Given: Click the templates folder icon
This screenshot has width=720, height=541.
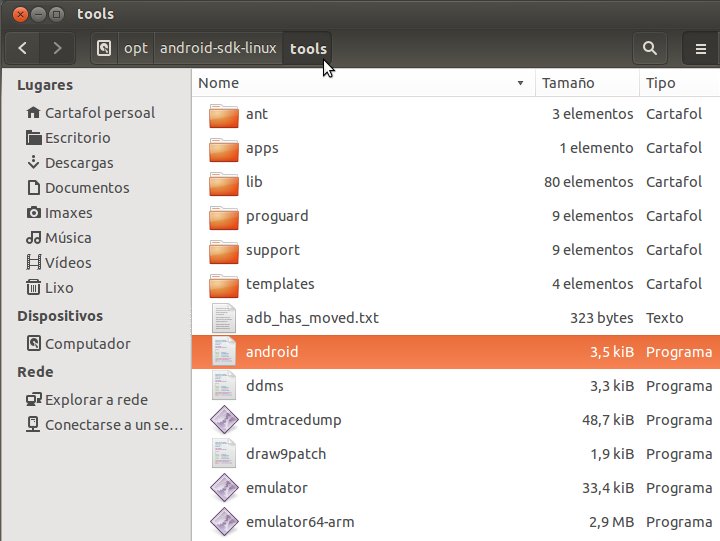Looking at the screenshot, I should [224, 285].
